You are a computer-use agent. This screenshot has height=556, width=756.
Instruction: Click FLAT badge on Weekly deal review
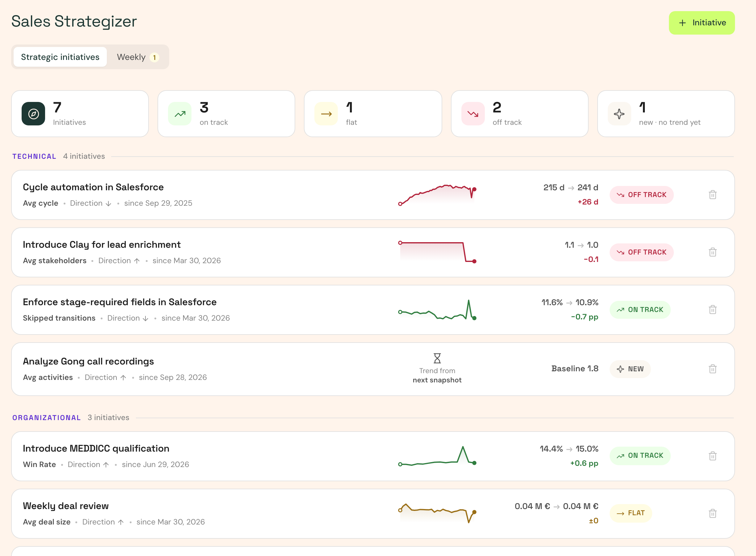(x=631, y=513)
